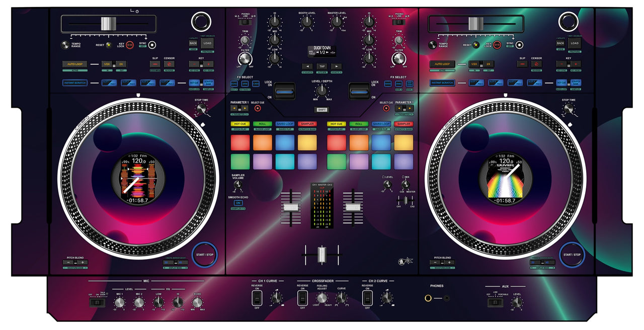Click the left deck browse rotary encoder
Screen dimensions: 644x330
(x=200, y=22)
